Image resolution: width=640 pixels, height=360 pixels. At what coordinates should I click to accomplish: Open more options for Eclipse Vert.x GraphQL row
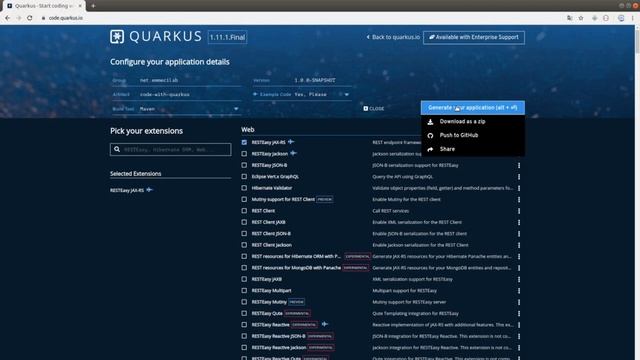tap(519, 177)
